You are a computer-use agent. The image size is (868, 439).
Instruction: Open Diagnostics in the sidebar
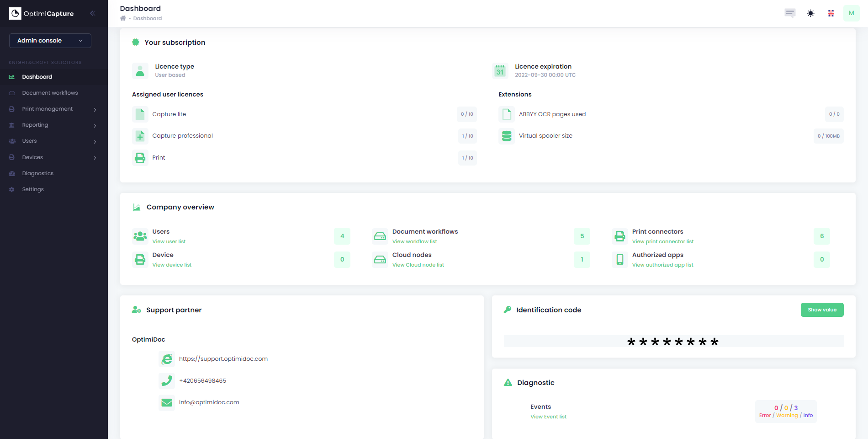tap(54, 173)
